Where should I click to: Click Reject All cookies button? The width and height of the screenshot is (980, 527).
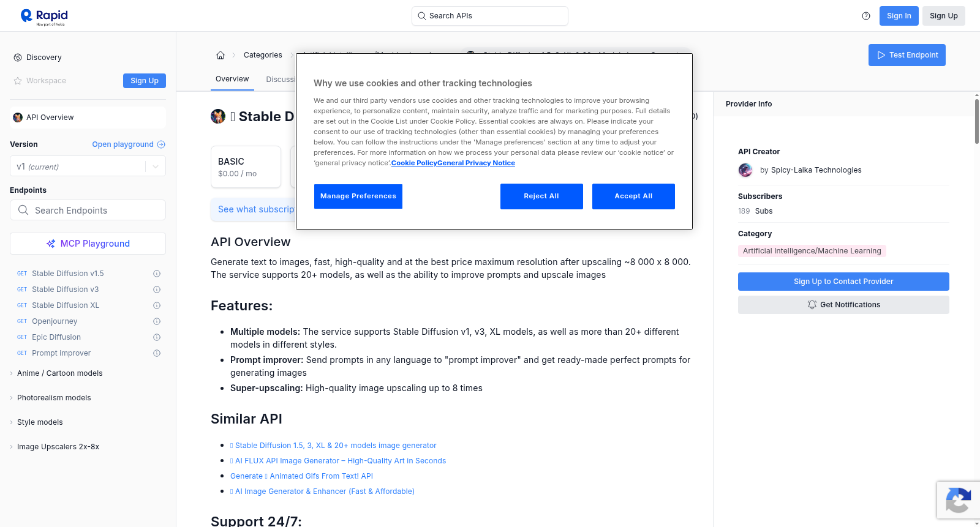541,196
